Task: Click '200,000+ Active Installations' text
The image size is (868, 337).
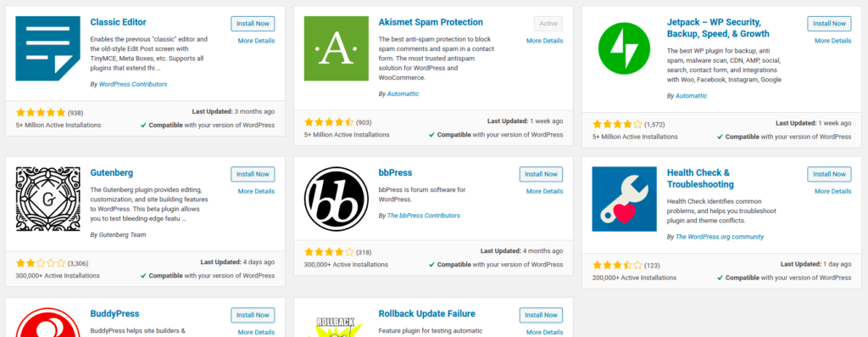Action: pyautogui.click(x=634, y=278)
